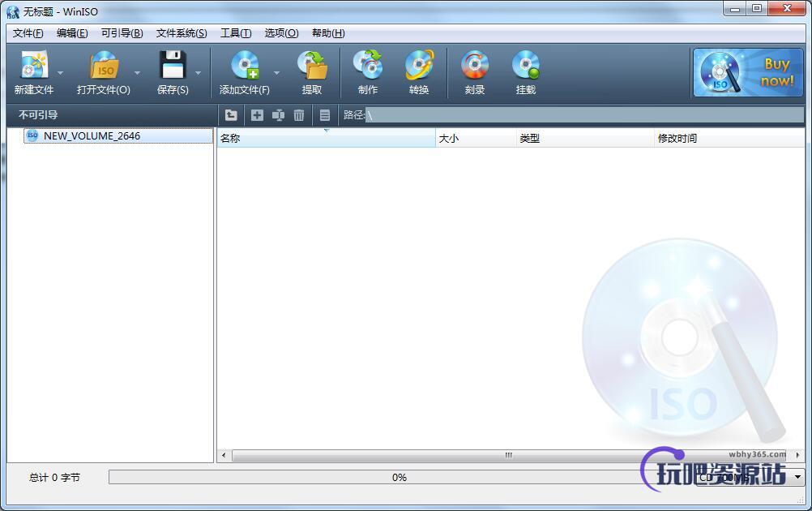Open the 编辑(E) menu

72,33
